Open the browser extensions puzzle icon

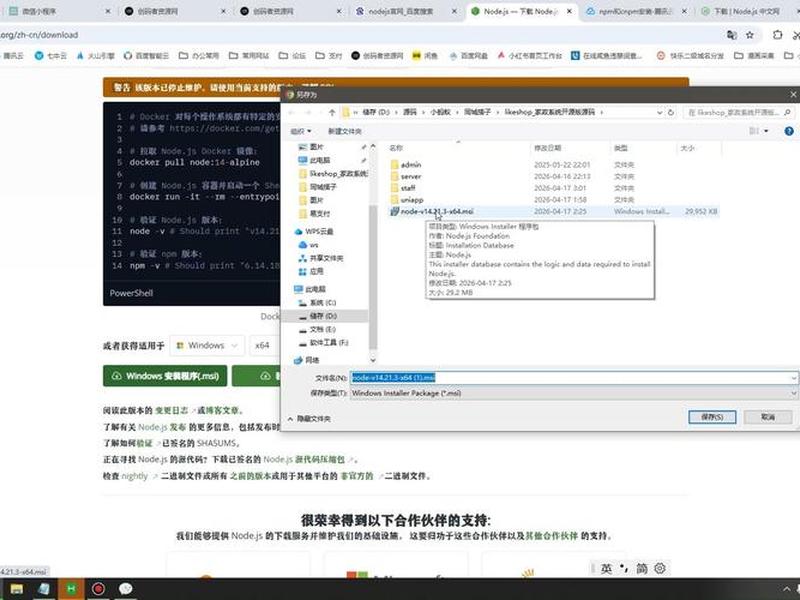(x=777, y=35)
